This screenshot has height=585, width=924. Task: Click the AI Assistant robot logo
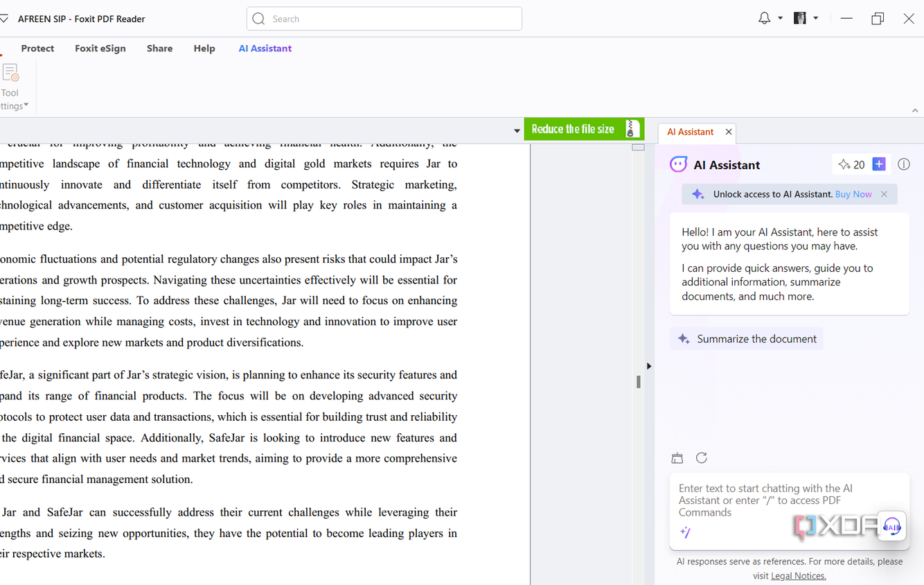pos(678,164)
